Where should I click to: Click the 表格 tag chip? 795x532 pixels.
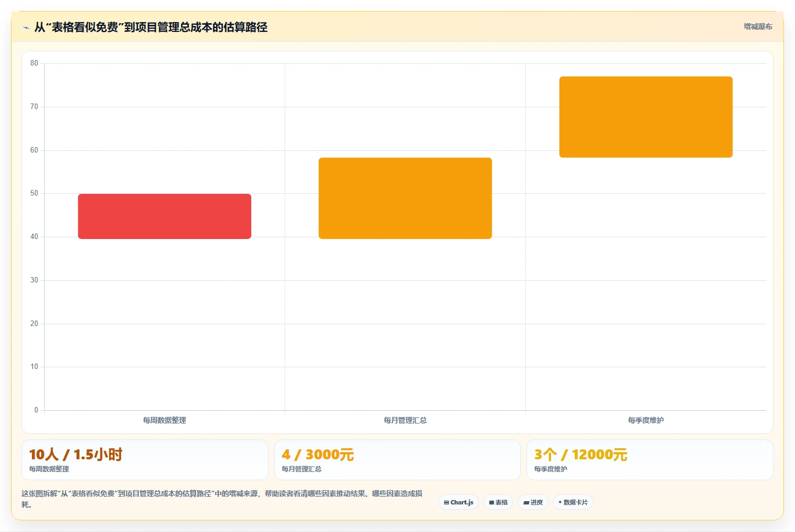click(x=498, y=502)
